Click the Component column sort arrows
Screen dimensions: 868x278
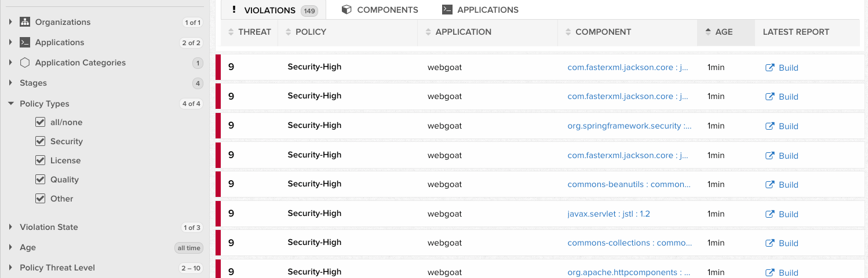point(568,32)
